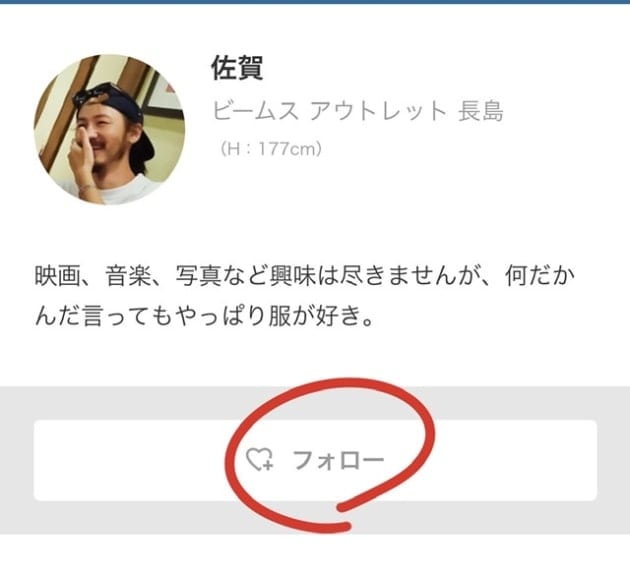Click the bio line starting with 映画、音楽

click(305, 276)
